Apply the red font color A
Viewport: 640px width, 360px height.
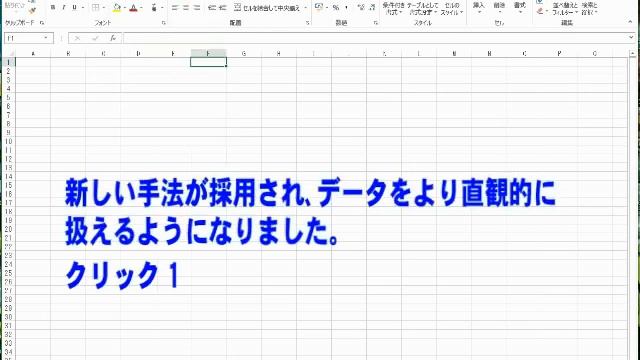coord(133,8)
